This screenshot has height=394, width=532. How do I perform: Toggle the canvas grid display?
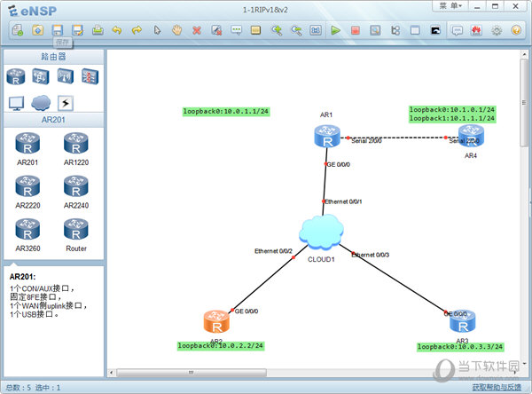pos(415,30)
